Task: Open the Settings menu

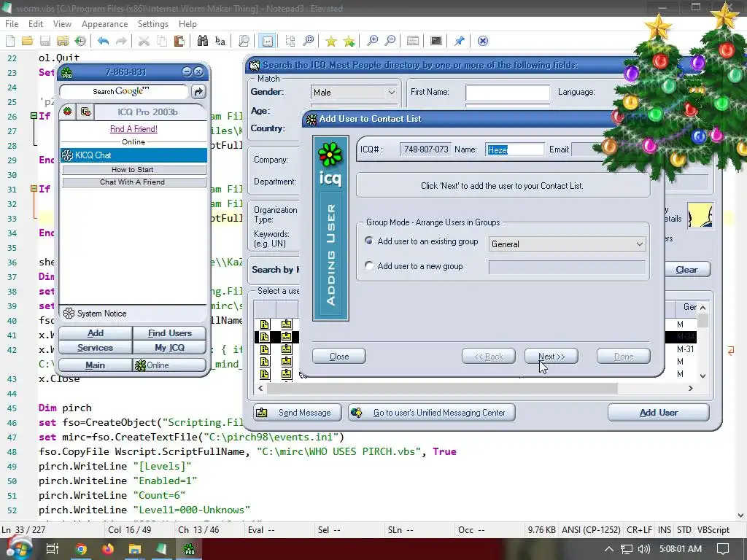Action: click(153, 24)
